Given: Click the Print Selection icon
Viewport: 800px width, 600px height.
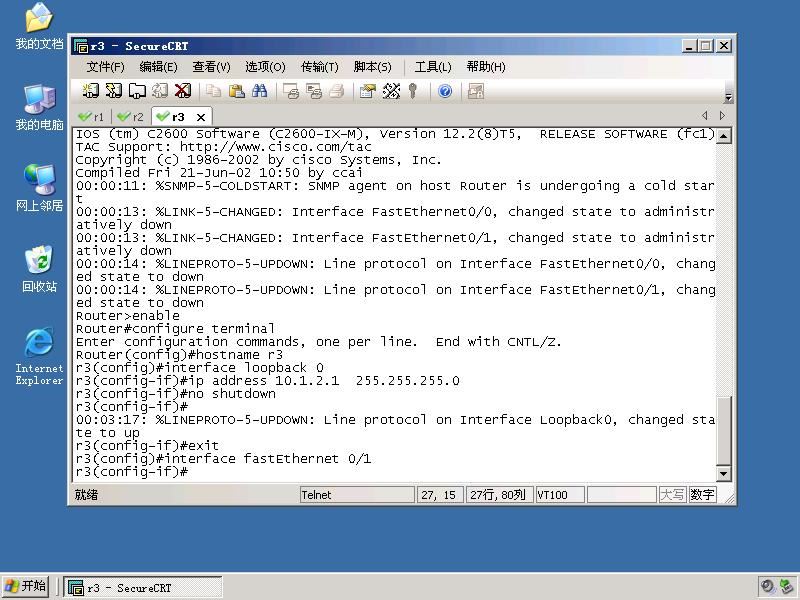Looking at the screenshot, I should tap(314, 91).
